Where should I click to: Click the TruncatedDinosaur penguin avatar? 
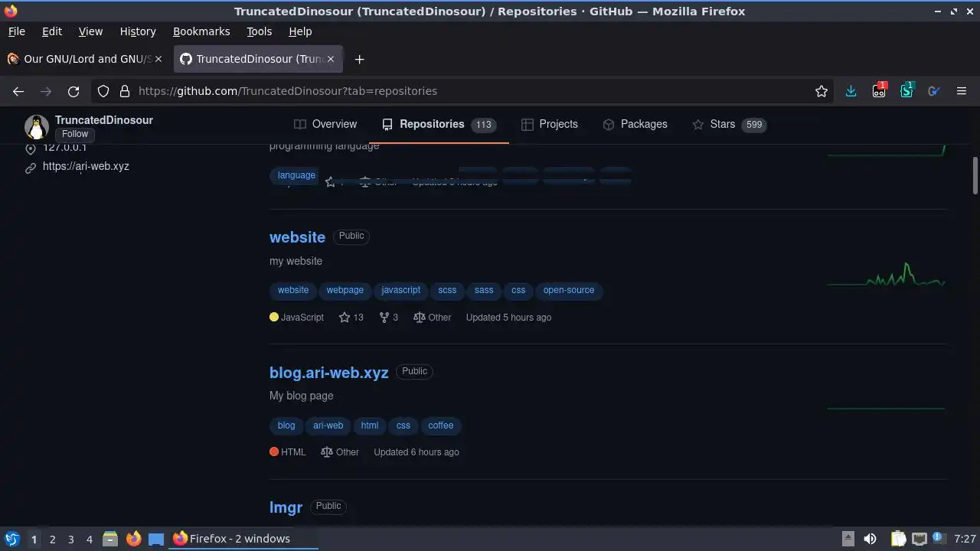point(37,127)
